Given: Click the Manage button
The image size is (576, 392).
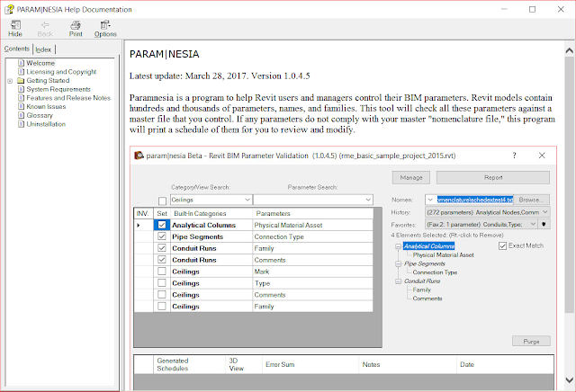Looking at the screenshot, I should [x=411, y=178].
